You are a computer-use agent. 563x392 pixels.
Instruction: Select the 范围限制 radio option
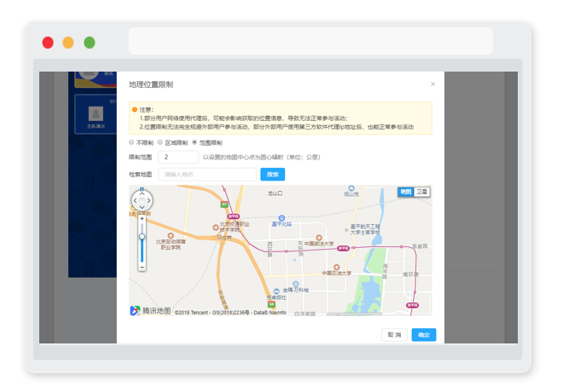(194, 142)
